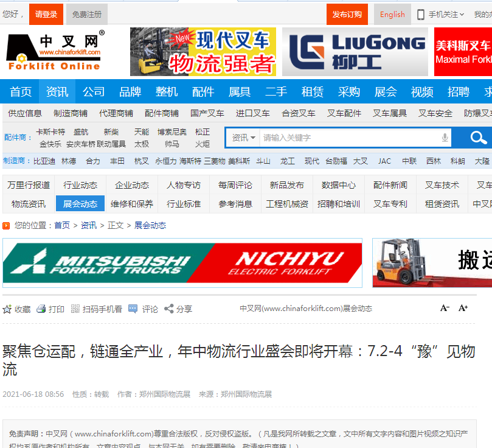Open the Mitsubishi Nichiyu forklift banner
Image resolution: width=492 pixels, height=448 pixels.
(182, 262)
